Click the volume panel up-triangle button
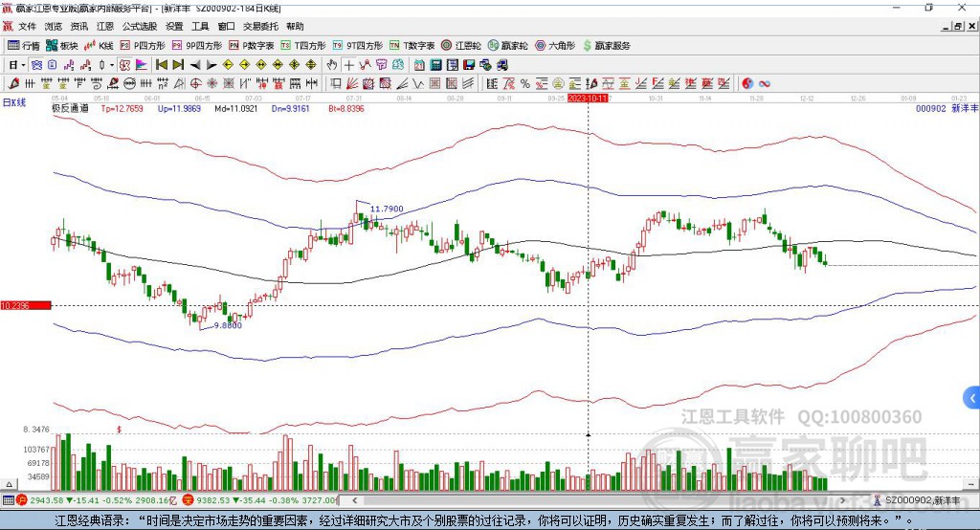980x530 pixels. pos(9,484)
